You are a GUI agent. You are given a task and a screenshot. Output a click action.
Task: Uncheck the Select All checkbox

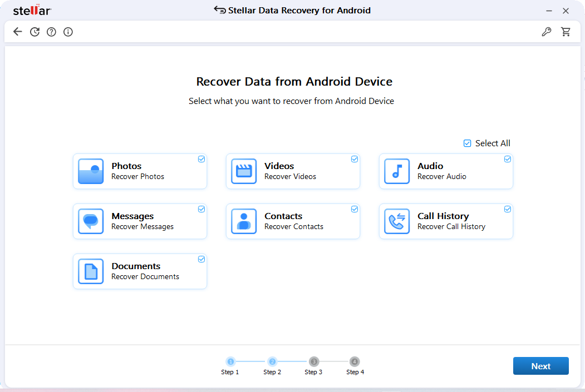click(x=467, y=143)
